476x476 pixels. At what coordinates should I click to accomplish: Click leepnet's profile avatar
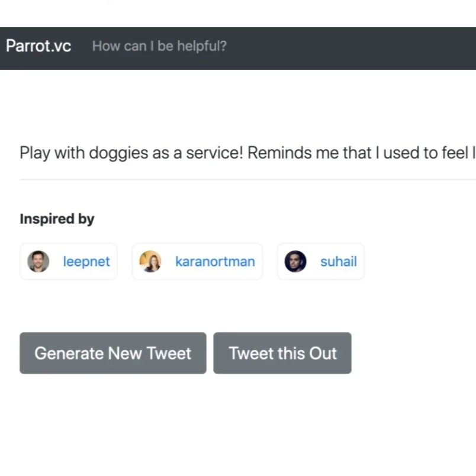[x=38, y=261]
